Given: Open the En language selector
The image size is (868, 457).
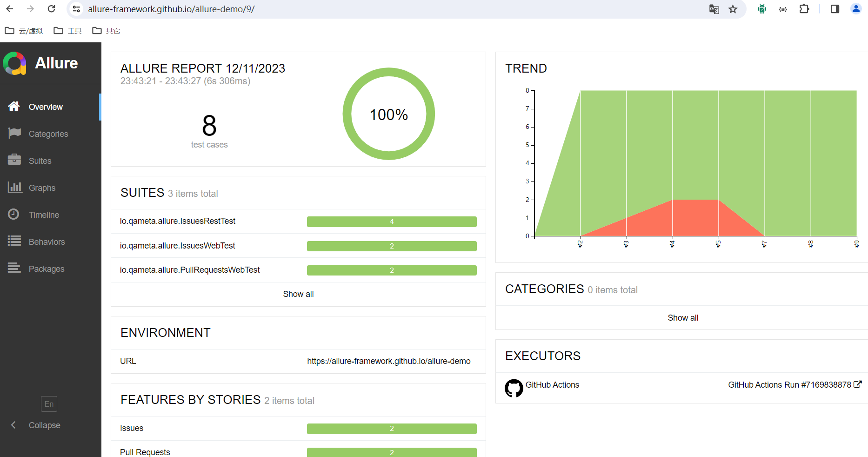Looking at the screenshot, I should click(49, 404).
